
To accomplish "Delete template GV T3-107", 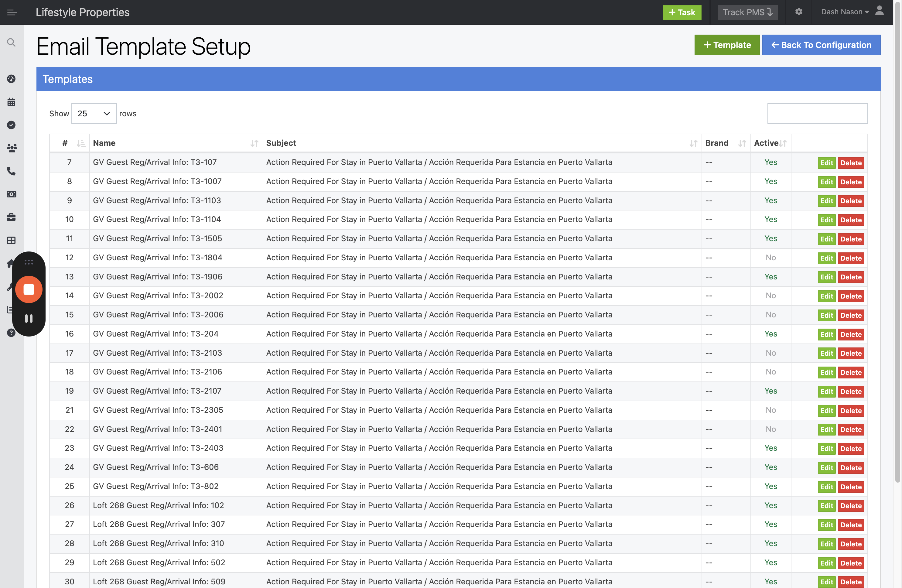I will (851, 162).
